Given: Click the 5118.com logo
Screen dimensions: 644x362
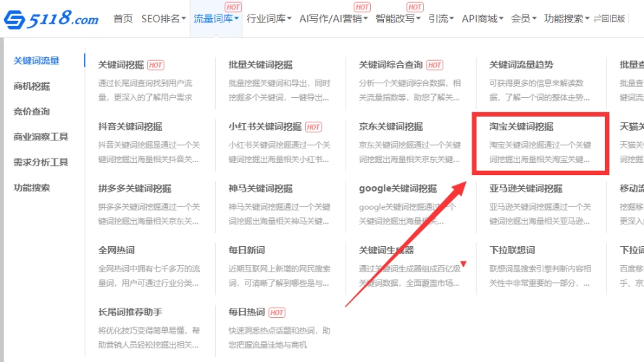Looking at the screenshot, I should pyautogui.click(x=51, y=18).
